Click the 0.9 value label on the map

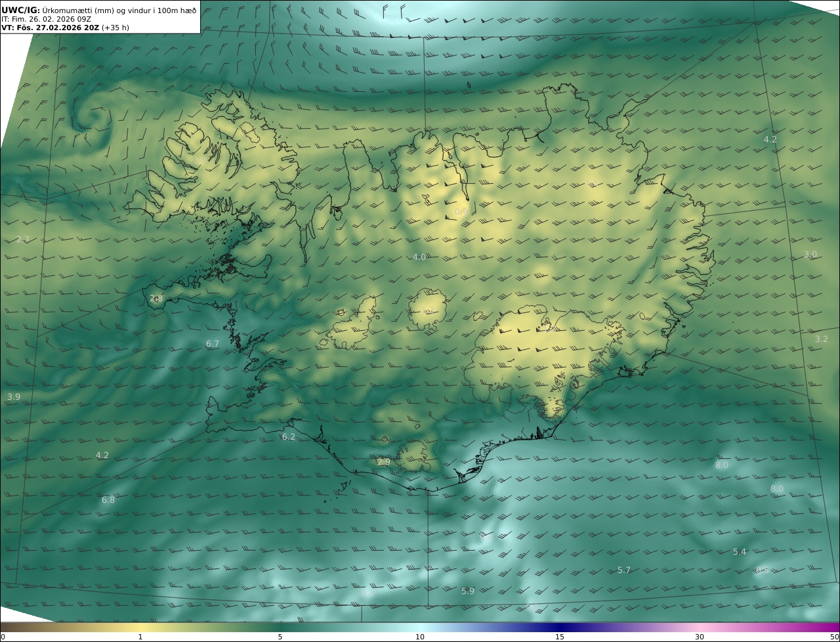462,212
